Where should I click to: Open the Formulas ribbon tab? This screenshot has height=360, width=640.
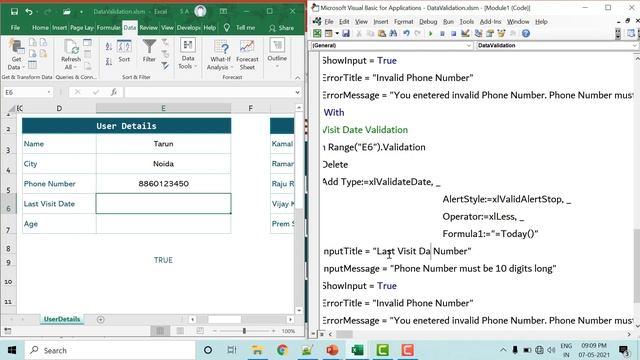pyautogui.click(x=108, y=28)
